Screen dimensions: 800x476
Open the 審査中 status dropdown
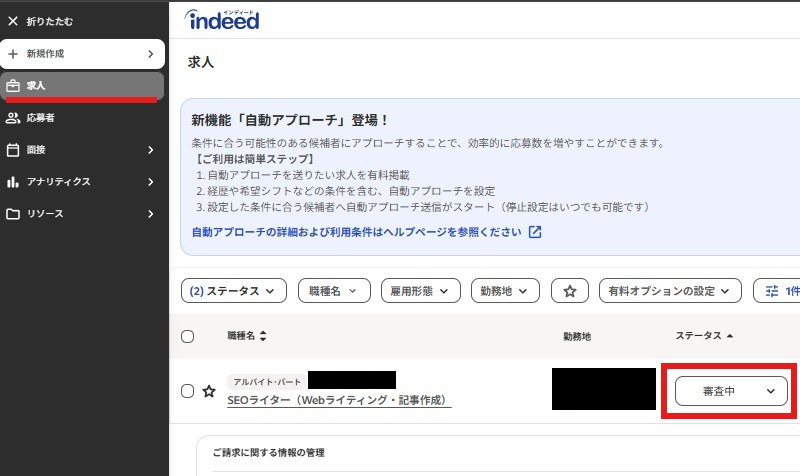[731, 391]
